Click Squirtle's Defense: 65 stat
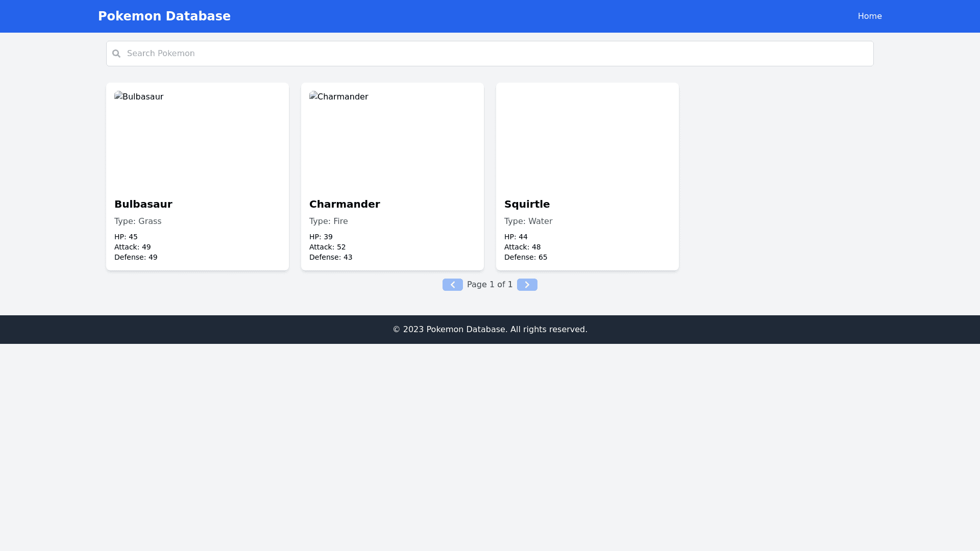 (525, 257)
